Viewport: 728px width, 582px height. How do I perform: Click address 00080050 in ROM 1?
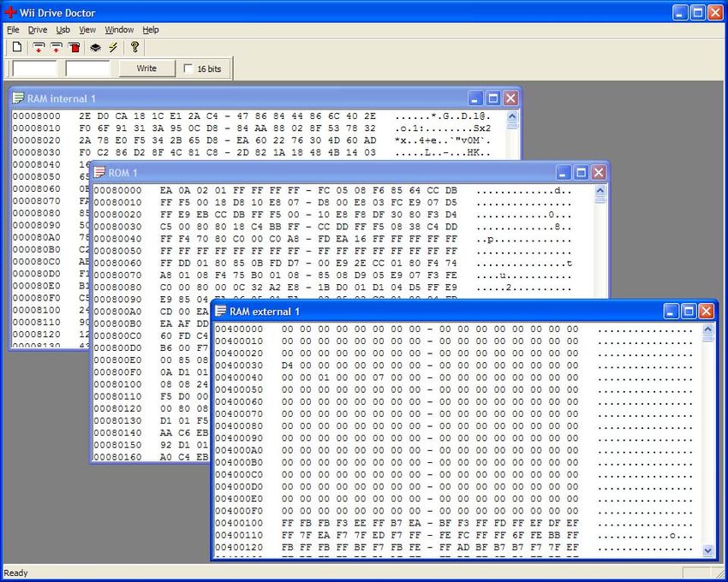click(117, 251)
